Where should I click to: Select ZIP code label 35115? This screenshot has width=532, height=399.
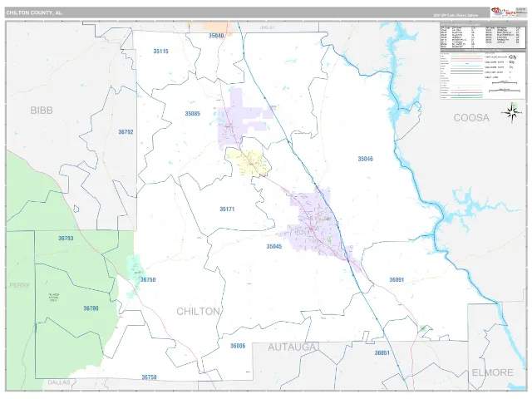[x=160, y=52]
